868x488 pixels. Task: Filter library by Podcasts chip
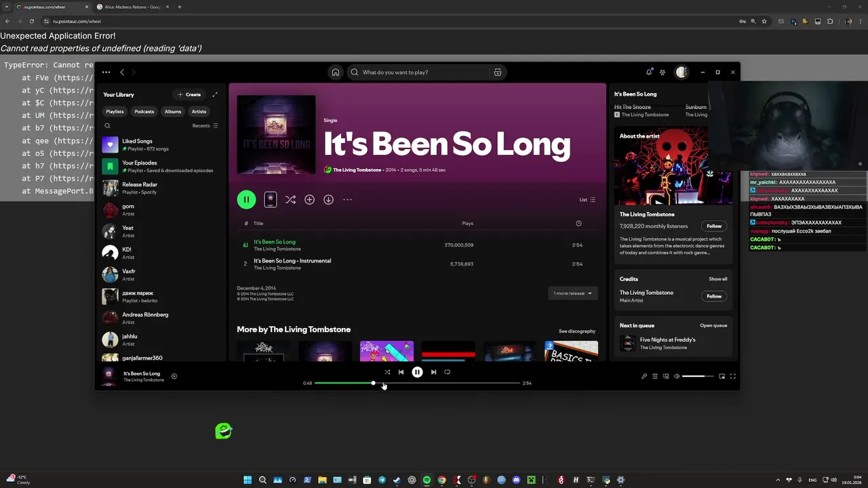[144, 111]
